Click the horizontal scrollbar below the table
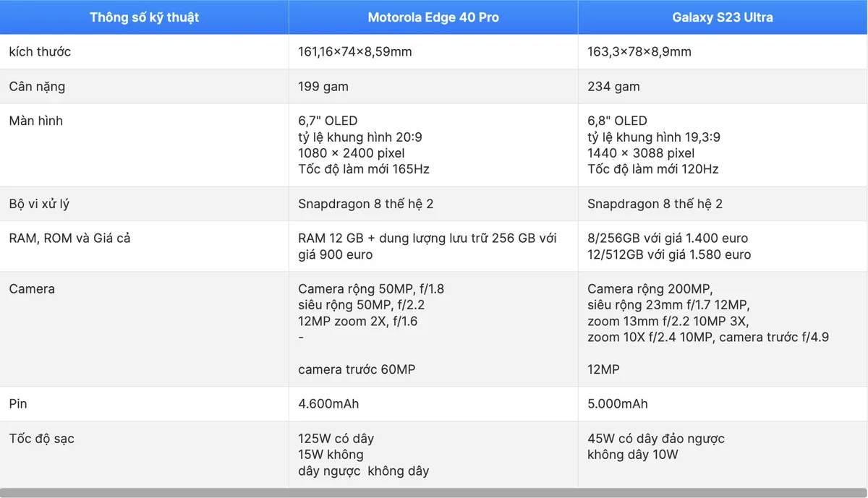This screenshot has width=868, height=498. 433,493
